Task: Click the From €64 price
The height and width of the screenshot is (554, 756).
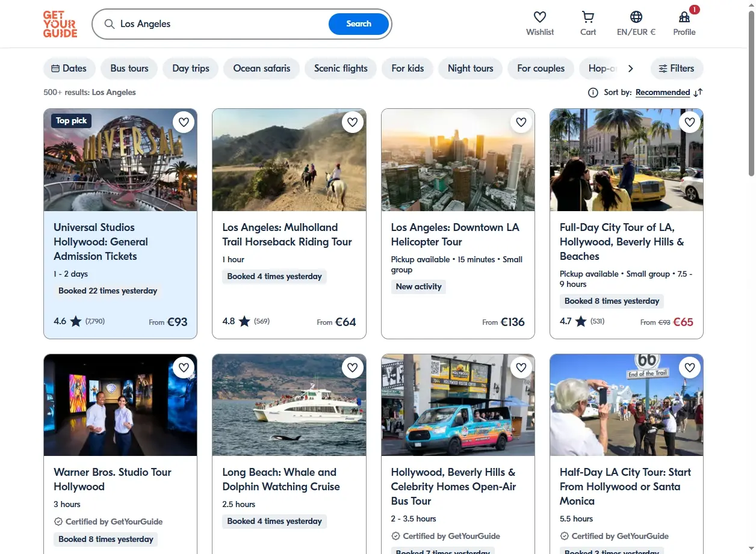Action: pos(336,322)
